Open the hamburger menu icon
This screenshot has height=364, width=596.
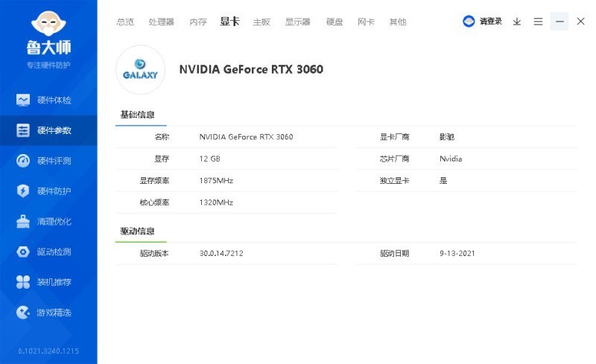pos(538,22)
